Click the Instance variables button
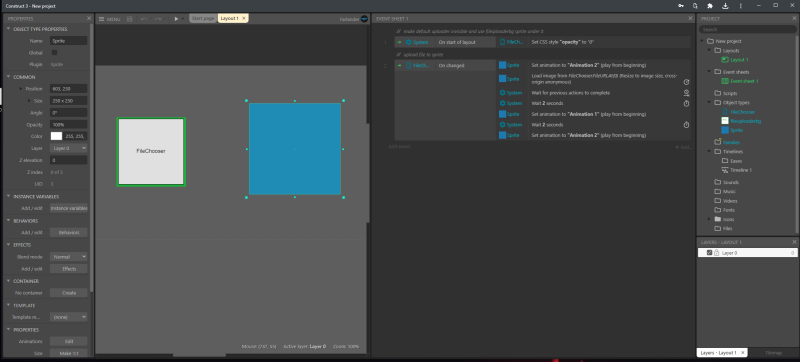Image resolution: width=800 pixels, height=362 pixels. coord(68,208)
